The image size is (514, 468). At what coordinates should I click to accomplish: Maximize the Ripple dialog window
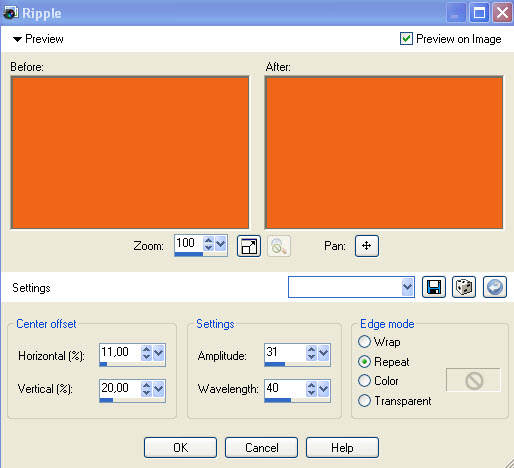pyautogui.click(x=479, y=13)
